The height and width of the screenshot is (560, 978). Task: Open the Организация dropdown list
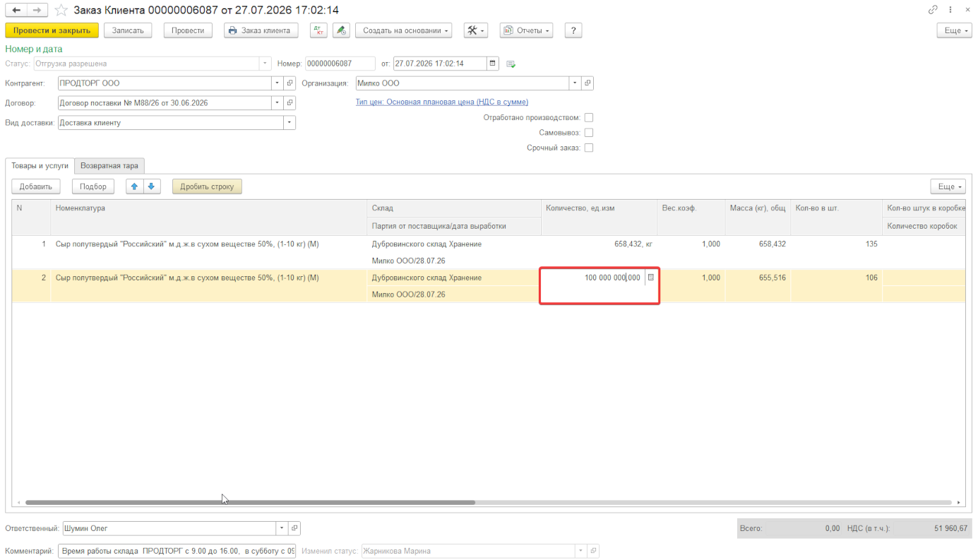click(x=576, y=83)
